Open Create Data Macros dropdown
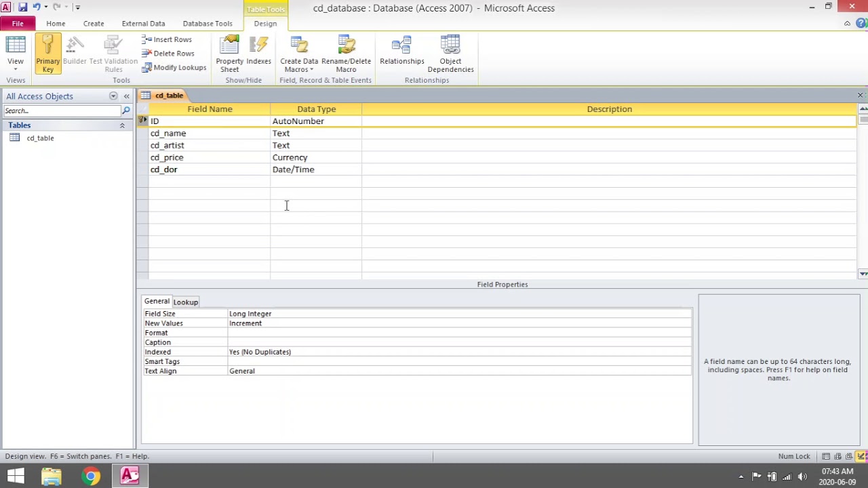 point(299,54)
